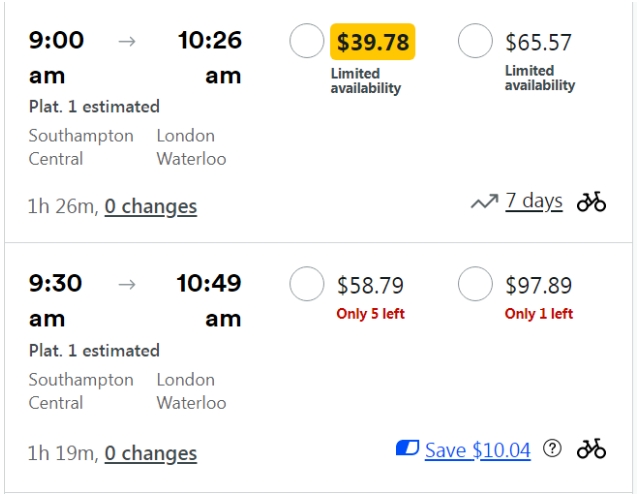
Task: Open the help question mark beside Save $10.04
Action: pyautogui.click(x=552, y=449)
